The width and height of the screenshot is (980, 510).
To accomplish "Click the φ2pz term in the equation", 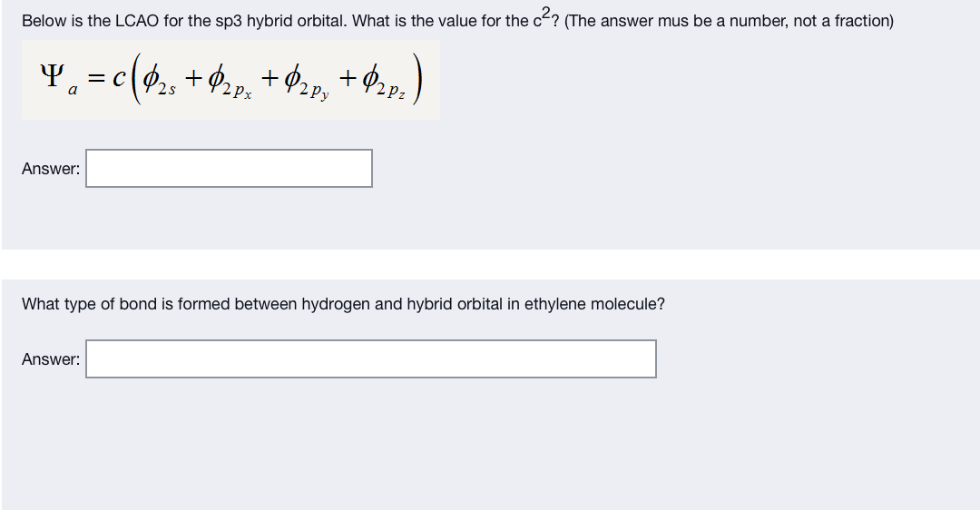I will click(384, 83).
